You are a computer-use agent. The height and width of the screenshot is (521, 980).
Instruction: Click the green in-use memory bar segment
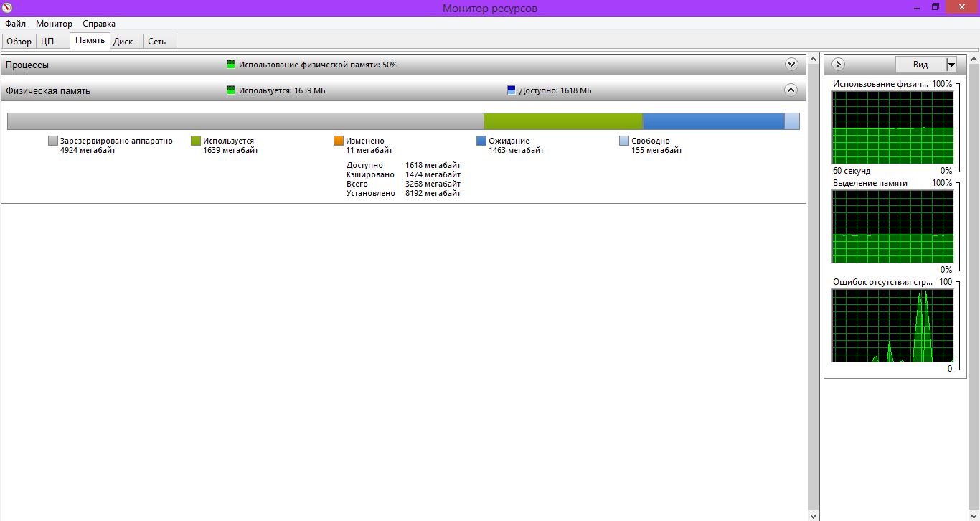point(562,121)
